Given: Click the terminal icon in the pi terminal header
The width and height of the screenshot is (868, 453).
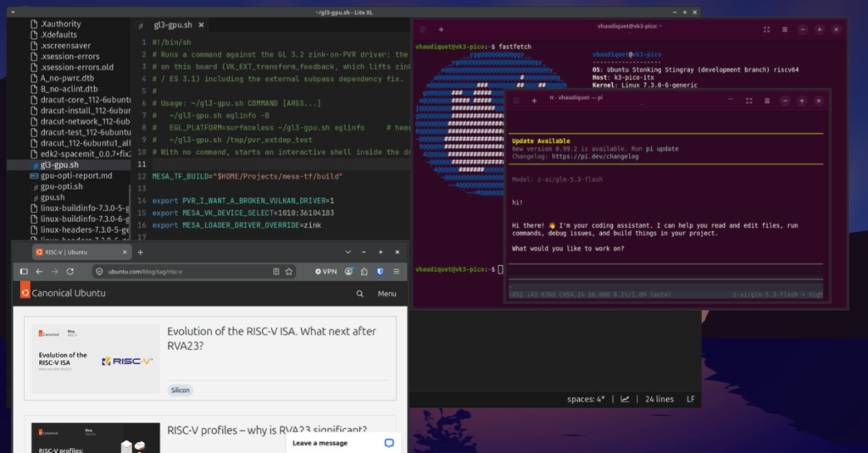Looking at the screenshot, I should click(516, 101).
